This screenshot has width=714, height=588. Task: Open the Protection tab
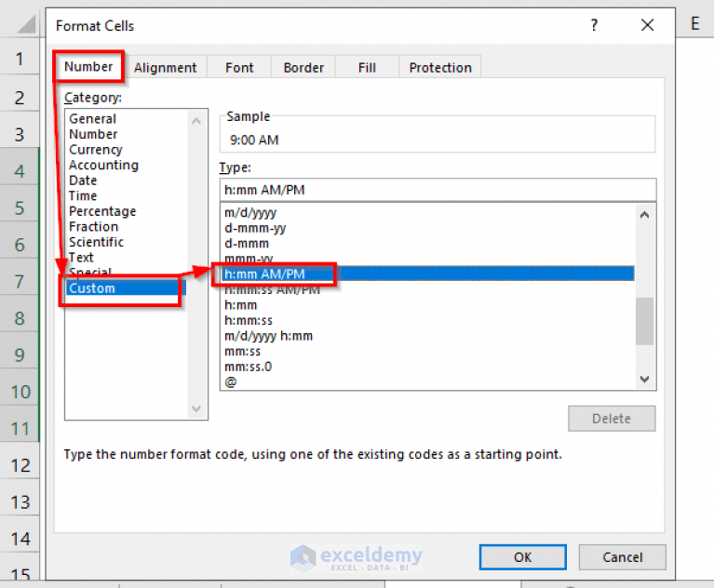(x=440, y=68)
